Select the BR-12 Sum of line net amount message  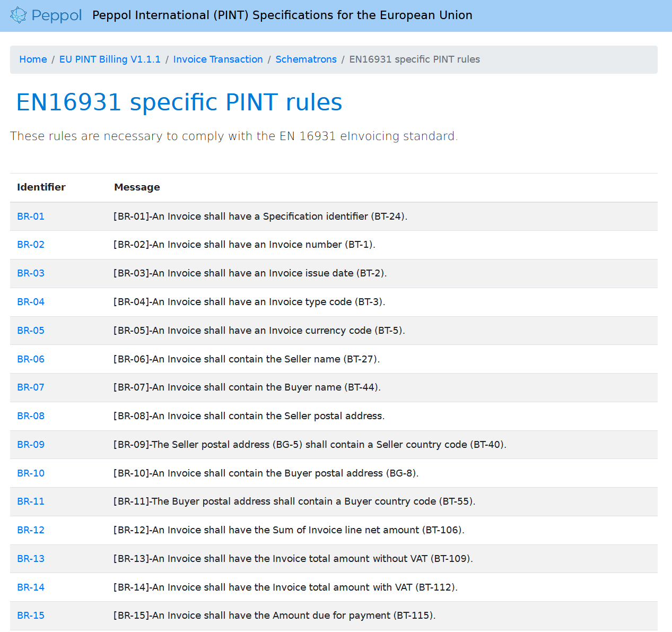tap(289, 530)
